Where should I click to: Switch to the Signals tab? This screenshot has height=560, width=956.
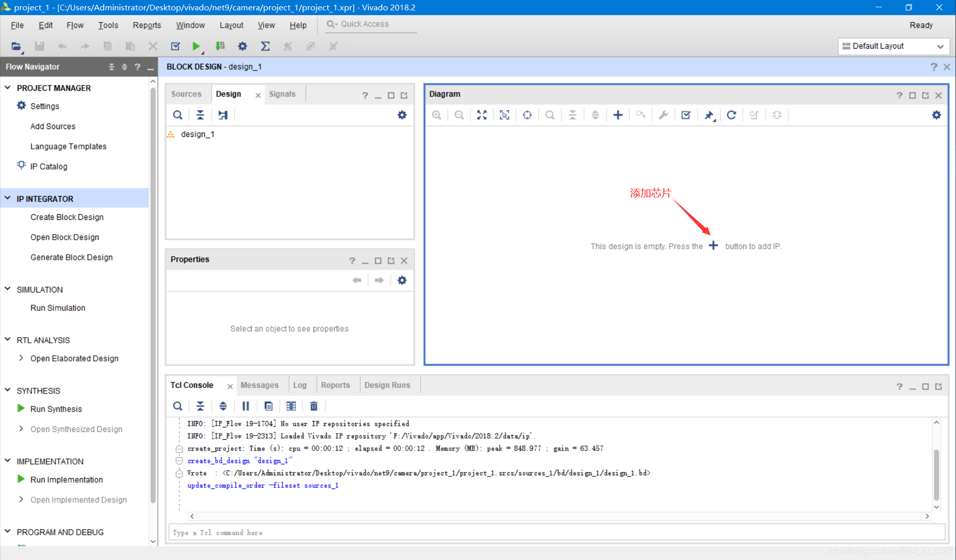click(282, 94)
